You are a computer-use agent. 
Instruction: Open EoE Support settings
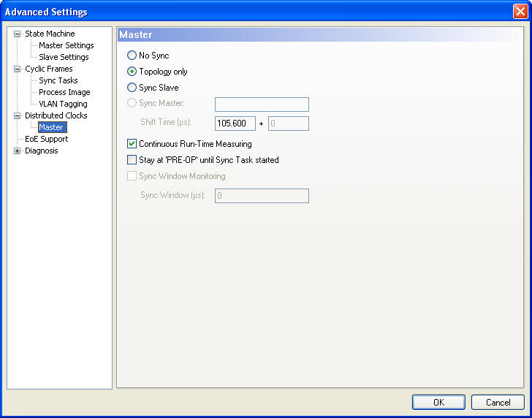(46, 139)
